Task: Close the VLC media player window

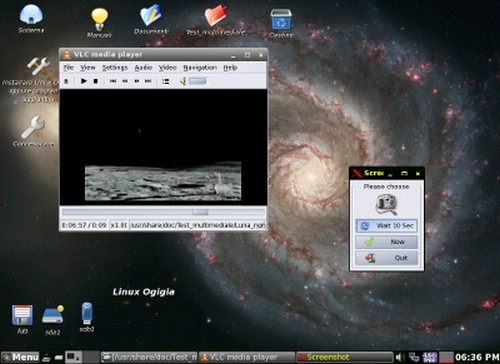Action: tap(261, 55)
